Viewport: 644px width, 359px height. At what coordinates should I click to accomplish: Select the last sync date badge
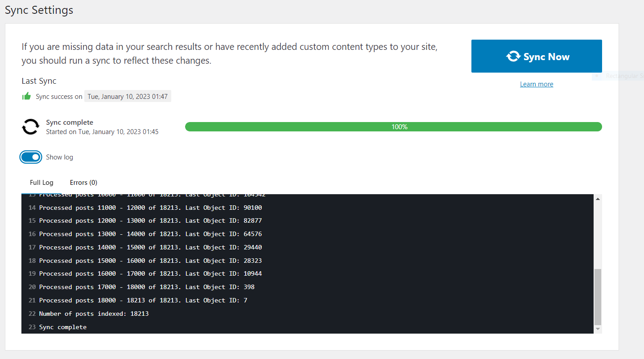click(x=128, y=96)
